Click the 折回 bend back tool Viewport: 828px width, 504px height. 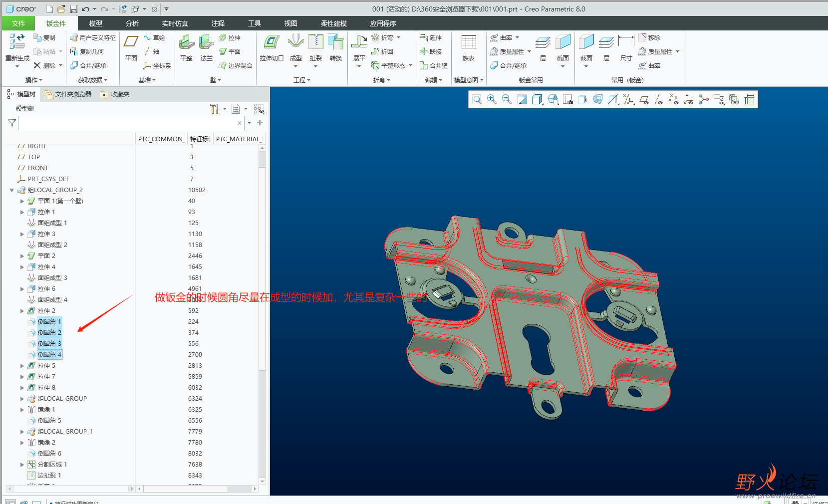[382, 51]
